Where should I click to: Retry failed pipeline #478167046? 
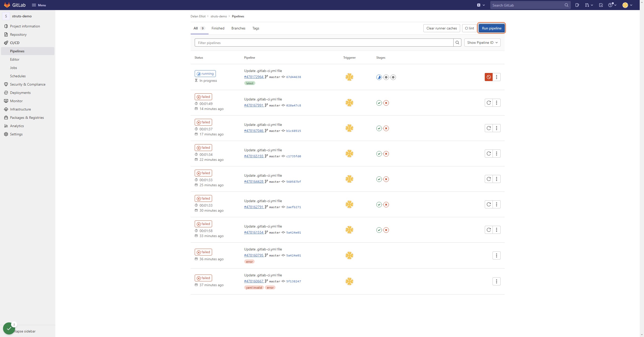[489, 128]
